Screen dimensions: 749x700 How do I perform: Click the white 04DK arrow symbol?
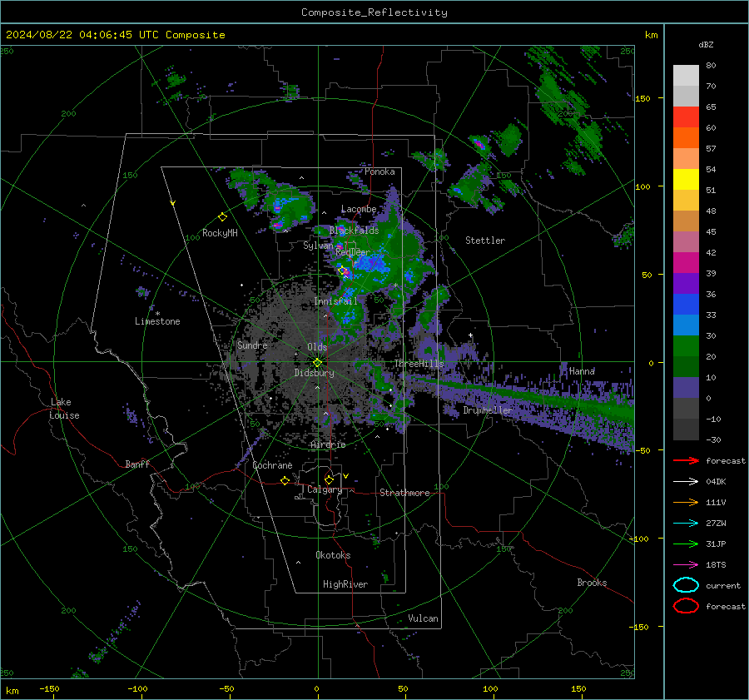point(686,482)
